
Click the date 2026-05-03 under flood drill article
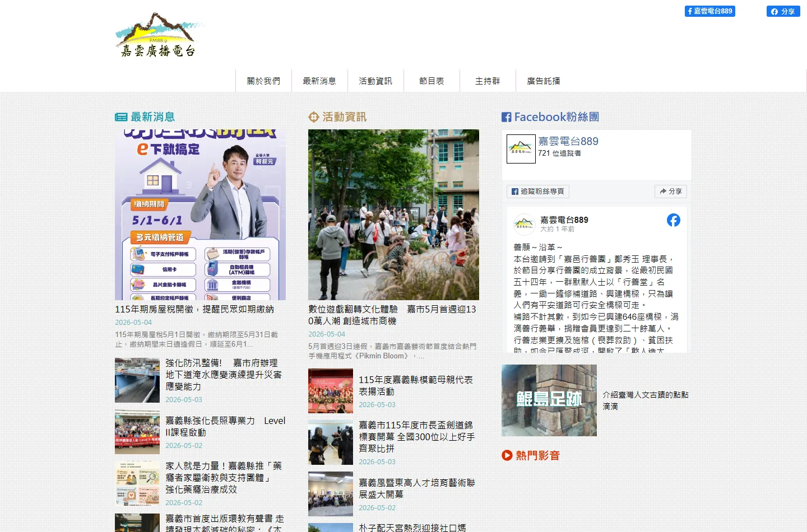184,400
